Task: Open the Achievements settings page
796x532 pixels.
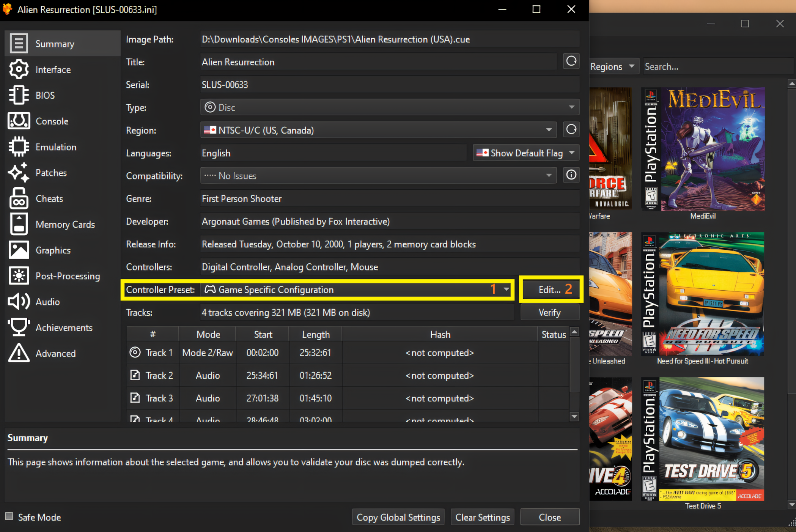Action: (x=64, y=327)
